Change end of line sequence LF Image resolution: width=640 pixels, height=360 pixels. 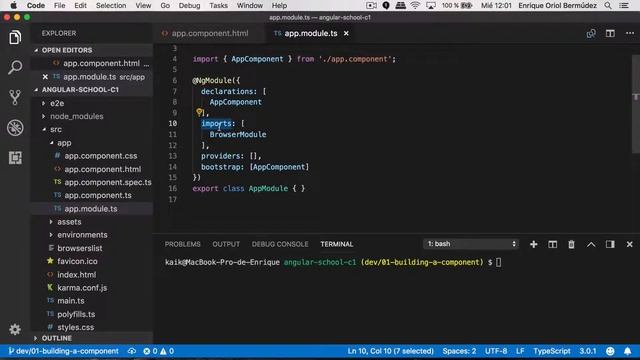[520, 351]
